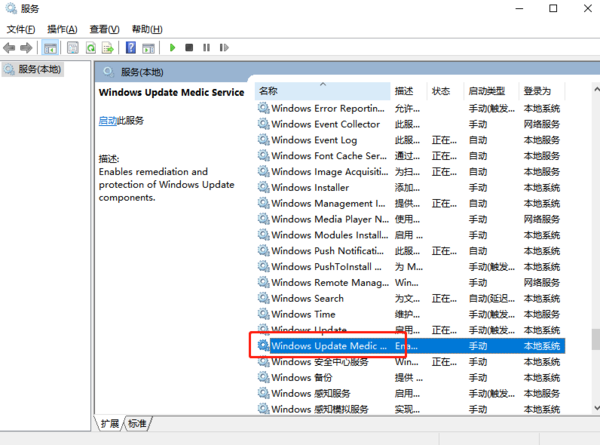
Task: Switch to the 扩展 tab
Action: tap(110, 424)
